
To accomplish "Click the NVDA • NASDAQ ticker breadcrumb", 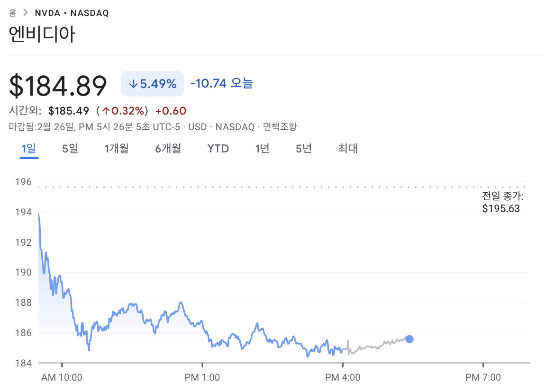I will point(72,13).
